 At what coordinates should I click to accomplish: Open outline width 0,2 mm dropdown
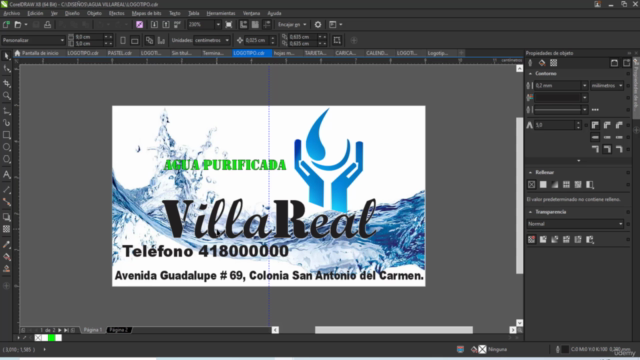(x=584, y=85)
